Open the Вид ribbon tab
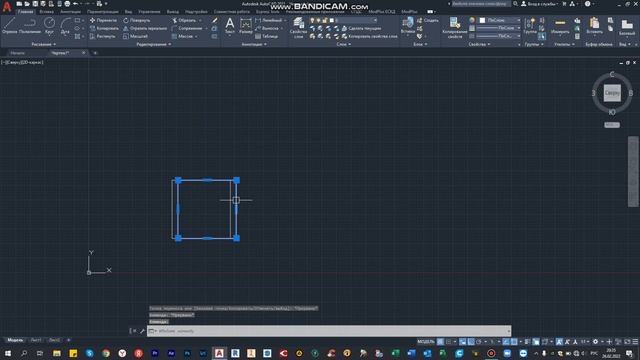 click(x=128, y=12)
